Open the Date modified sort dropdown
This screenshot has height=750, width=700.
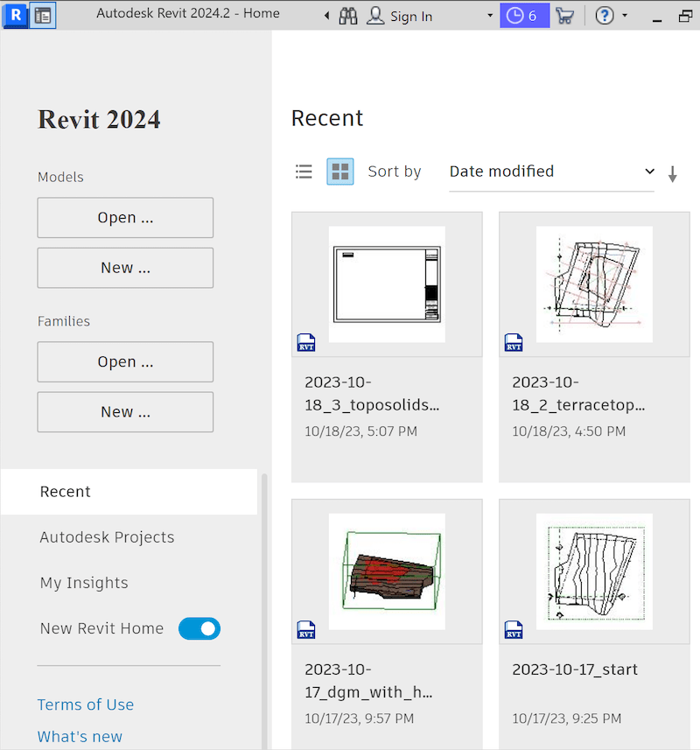coord(551,172)
